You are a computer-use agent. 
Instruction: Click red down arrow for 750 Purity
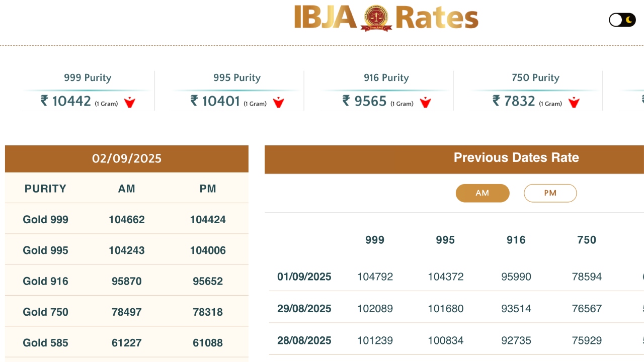[574, 103]
